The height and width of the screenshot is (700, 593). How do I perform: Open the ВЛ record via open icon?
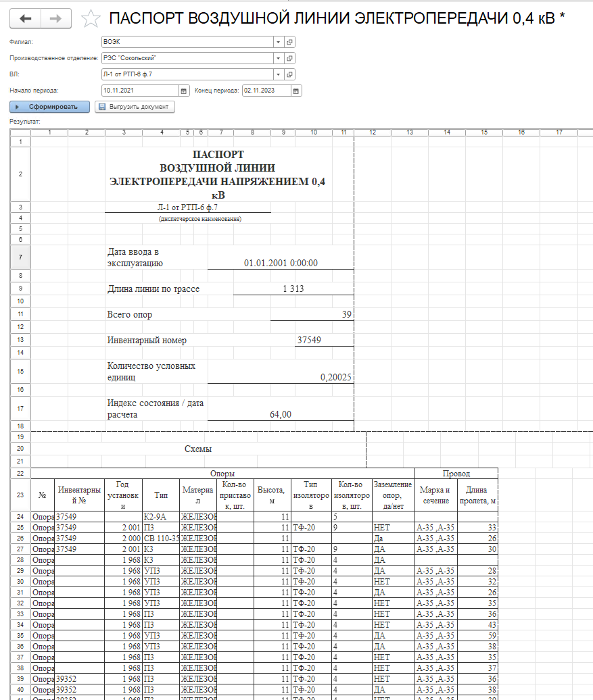click(289, 74)
